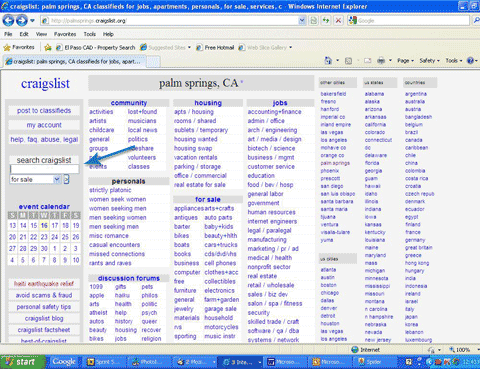This screenshot has width=480, height=369.
Task: Click the New Tab button
Action: click(153, 62)
